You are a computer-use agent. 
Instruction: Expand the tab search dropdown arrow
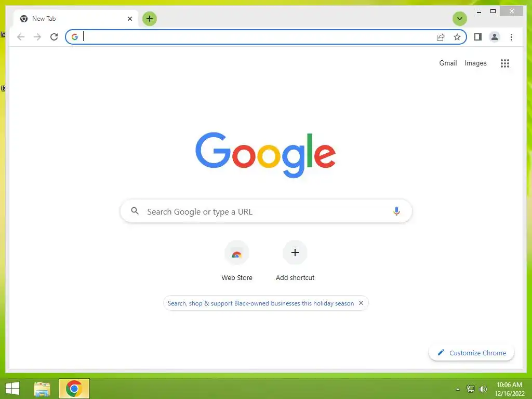coord(460,19)
